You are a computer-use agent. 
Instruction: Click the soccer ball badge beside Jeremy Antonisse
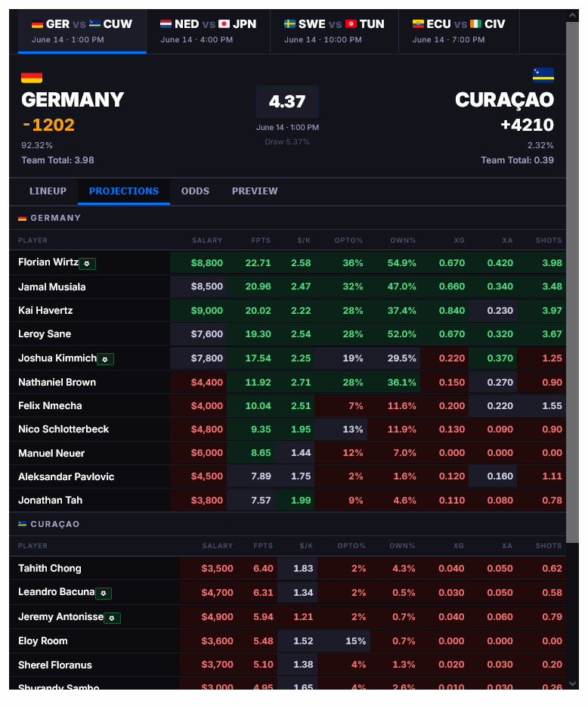(x=112, y=618)
